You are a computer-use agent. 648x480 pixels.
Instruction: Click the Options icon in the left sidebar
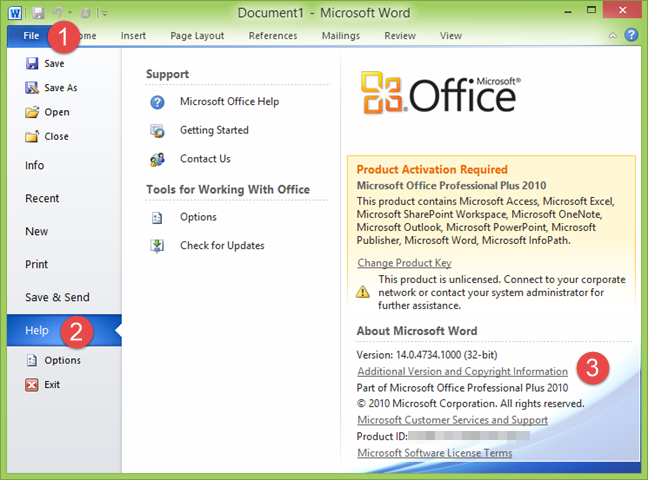32,361
